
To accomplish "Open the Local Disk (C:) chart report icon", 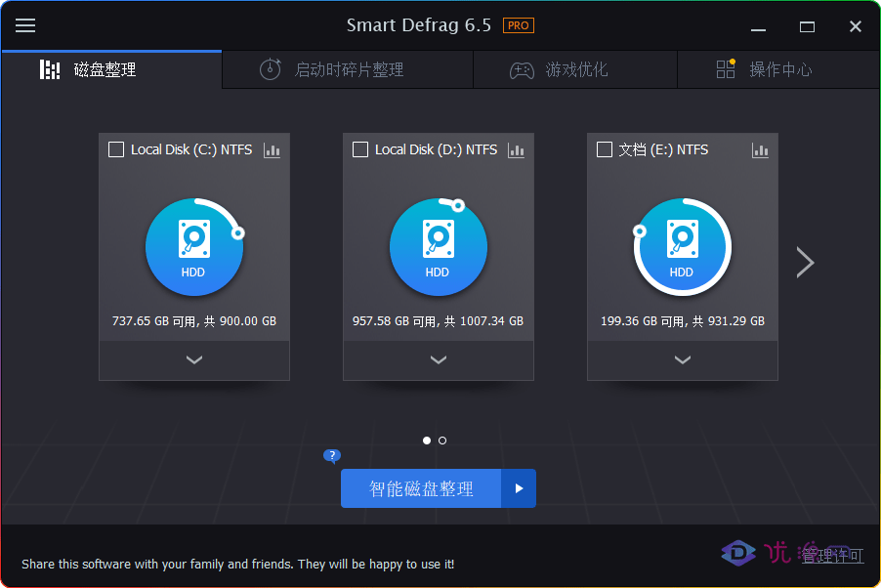I will click(x=272, y=150).
